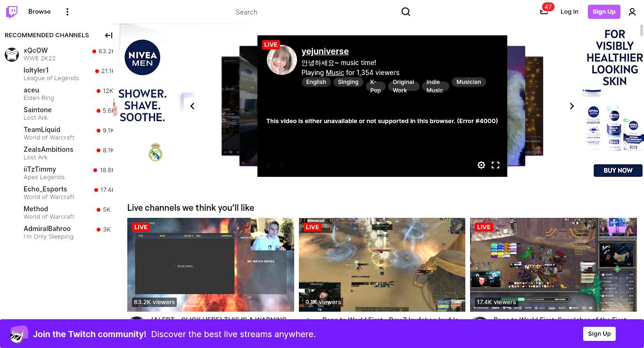644x348 pixels.
Task: Click the Real Madrid crest in the ad
Action: 156,152
